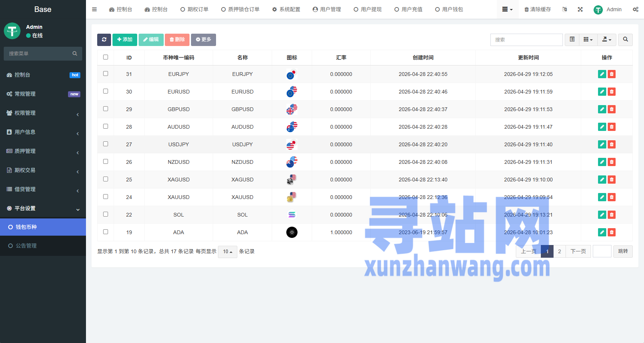Image resolution: width=644 pixels, height=343 pixels.
Task: Delete the EURUSD row with trash icon
Action: click(x=611, y=92)
